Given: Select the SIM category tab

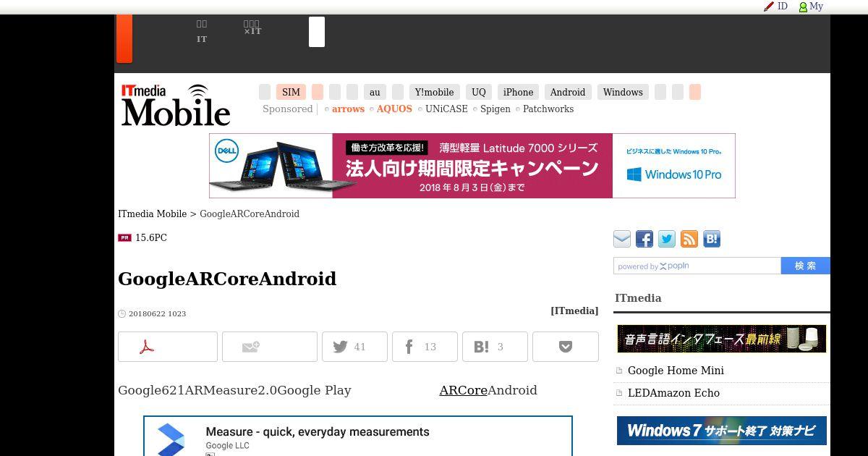Looking at the screenshot, I should coord(291,92).
